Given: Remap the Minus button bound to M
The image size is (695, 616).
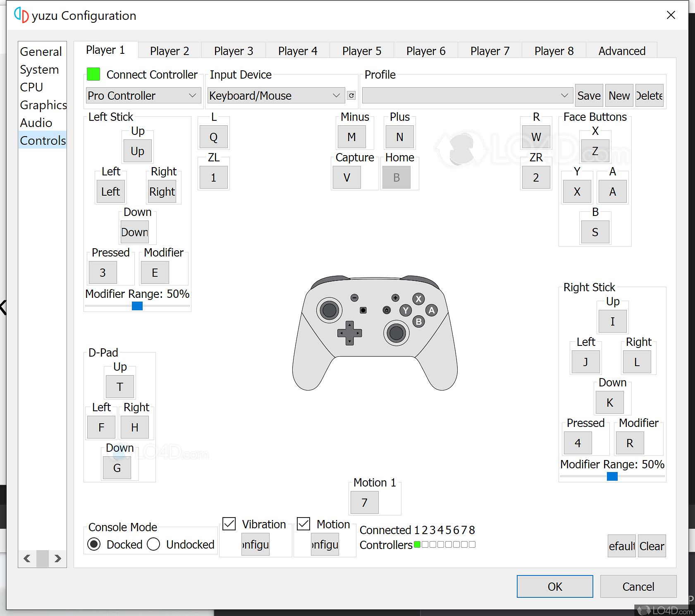Looking at the screenshot, I should pyautogui.click(x=352, y=137).
